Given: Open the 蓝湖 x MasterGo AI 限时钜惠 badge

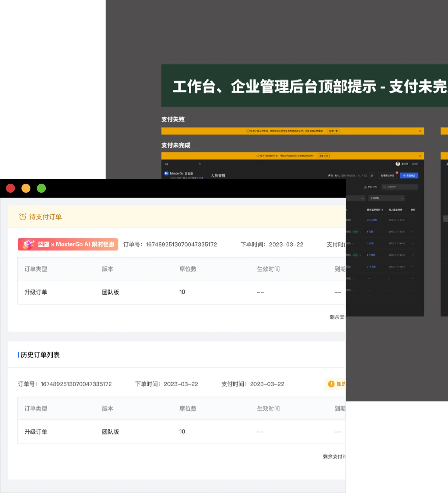Looking at the screenshot, I should click(x=68, y=244).
